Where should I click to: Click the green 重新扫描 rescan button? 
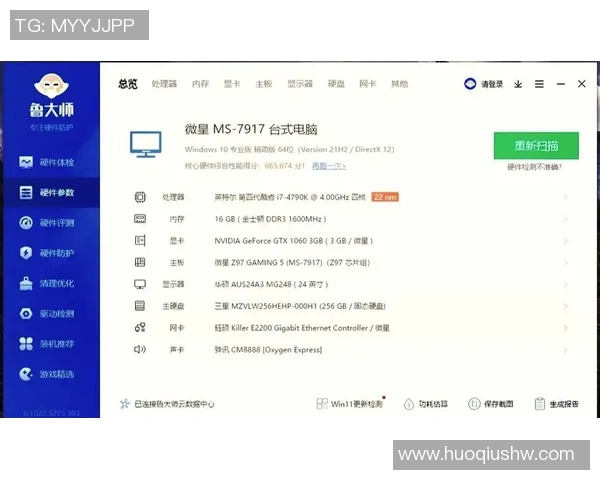536,145
